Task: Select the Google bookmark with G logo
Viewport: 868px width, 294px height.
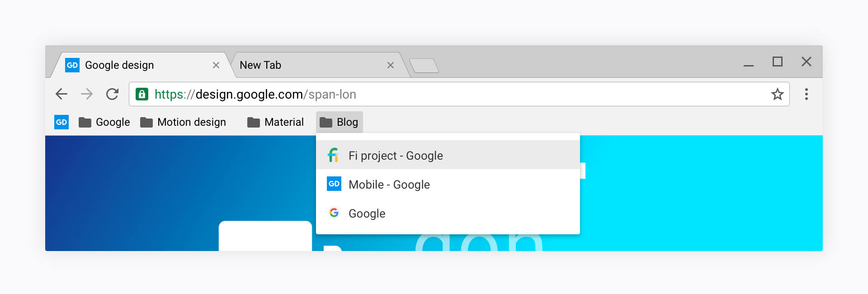Action: click(x=367, y=213)
